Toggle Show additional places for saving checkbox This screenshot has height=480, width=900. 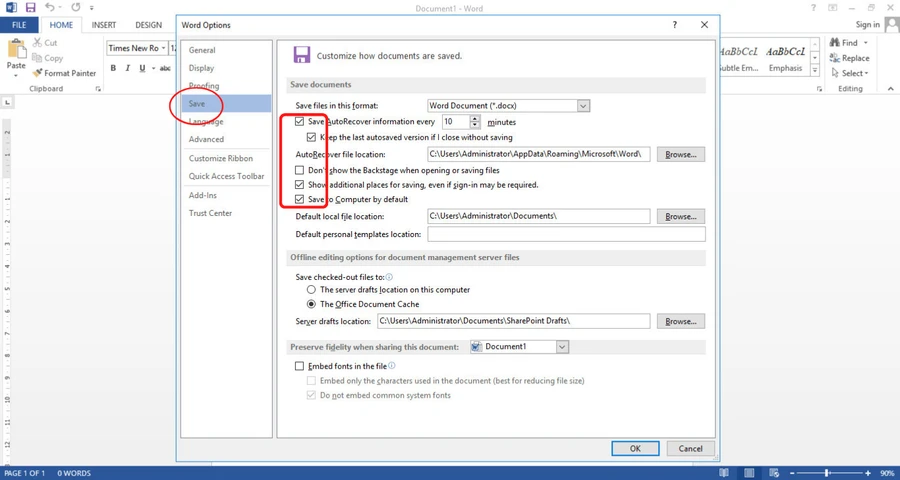299,185
